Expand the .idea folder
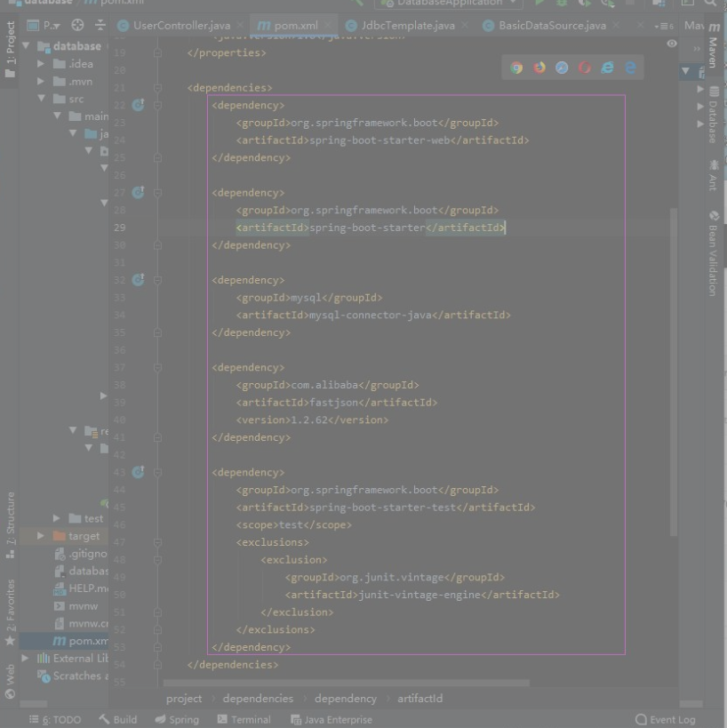Image resolution: width=727 pixels, height=728 pixels. tap(41, 64)
